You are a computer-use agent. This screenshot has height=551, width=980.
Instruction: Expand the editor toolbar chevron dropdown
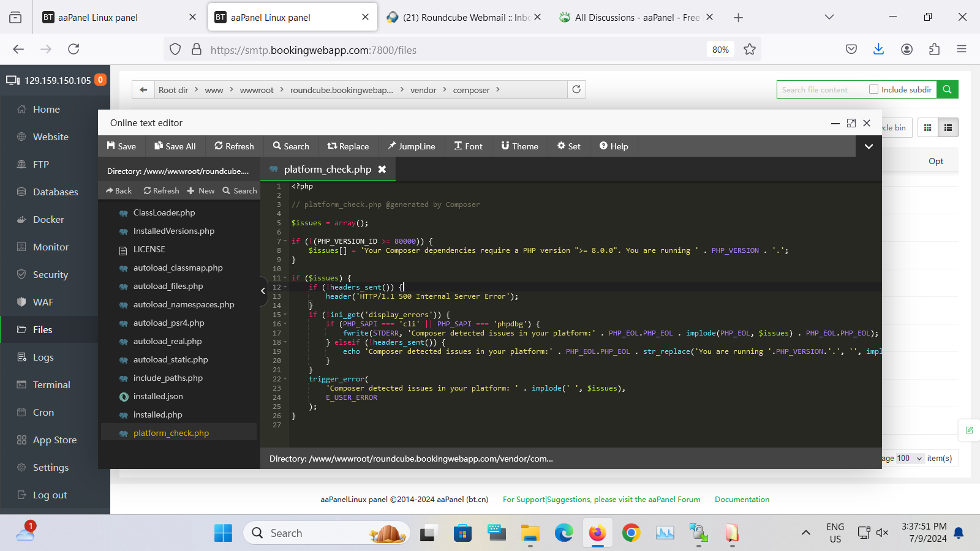tap(868, 146)
